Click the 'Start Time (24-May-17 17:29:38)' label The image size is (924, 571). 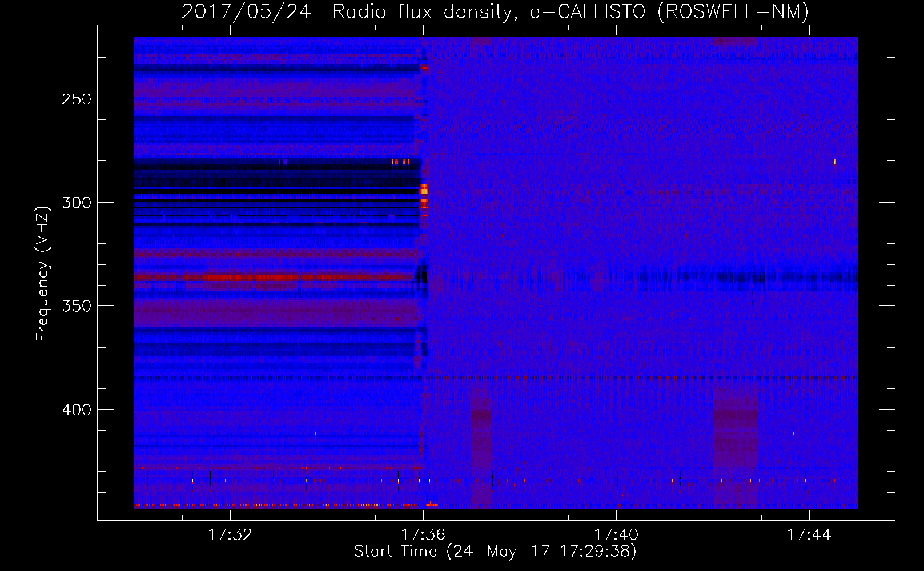click(495, 552)
